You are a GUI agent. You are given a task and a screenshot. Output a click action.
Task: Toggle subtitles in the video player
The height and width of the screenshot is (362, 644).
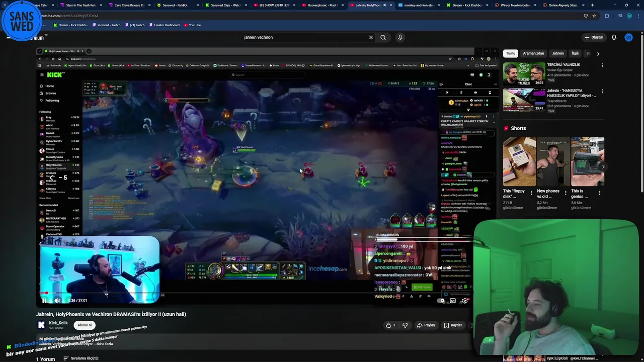[453, 301]
